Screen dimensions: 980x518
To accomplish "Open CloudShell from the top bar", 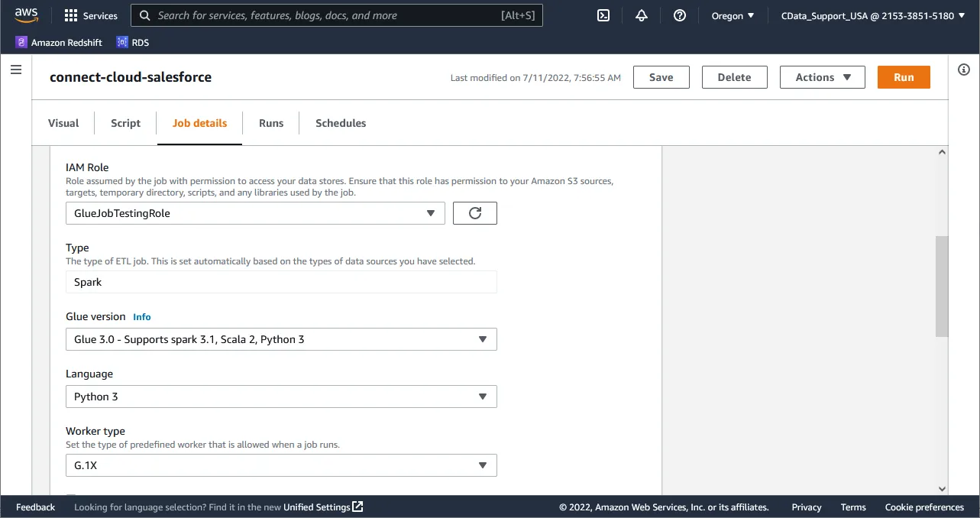I will pos(603,15).
